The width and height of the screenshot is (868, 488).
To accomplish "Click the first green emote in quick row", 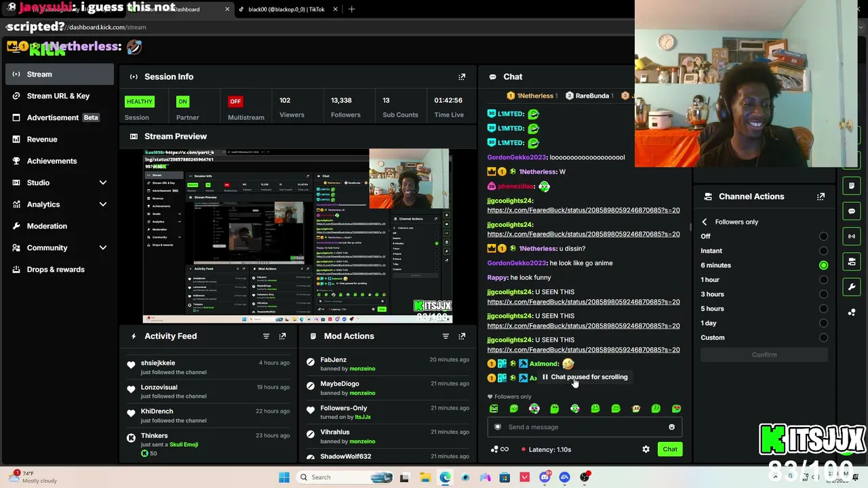I will point(494,409).
